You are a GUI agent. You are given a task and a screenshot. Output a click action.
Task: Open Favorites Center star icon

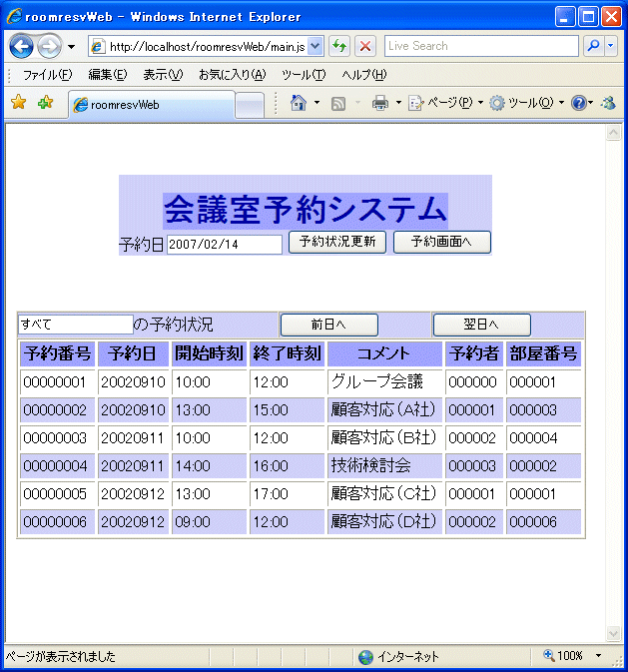pos(18,103)
